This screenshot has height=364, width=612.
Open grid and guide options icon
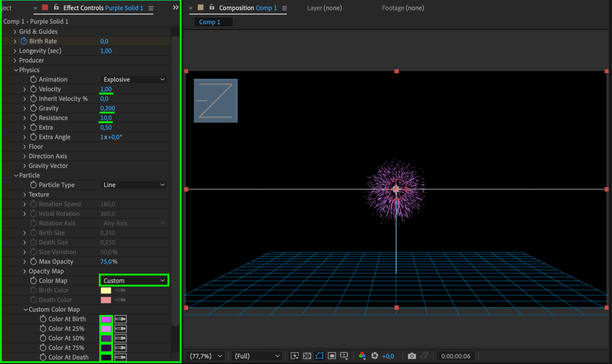tap(344, 356)
